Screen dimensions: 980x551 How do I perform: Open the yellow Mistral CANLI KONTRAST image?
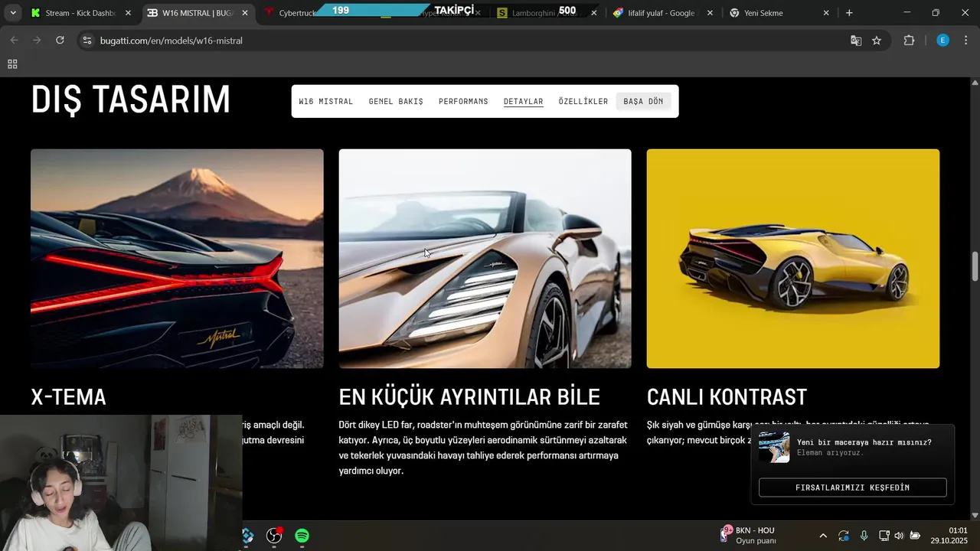click(792, 259)
